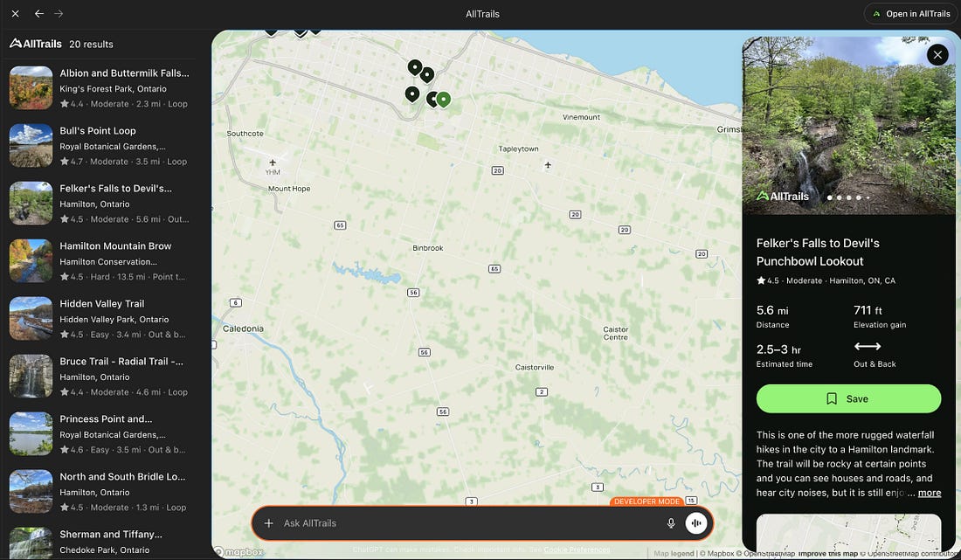The height and width of the screenshot is (560, 961).
Task: Open Map legend link
Action: (x=674, y=553)
